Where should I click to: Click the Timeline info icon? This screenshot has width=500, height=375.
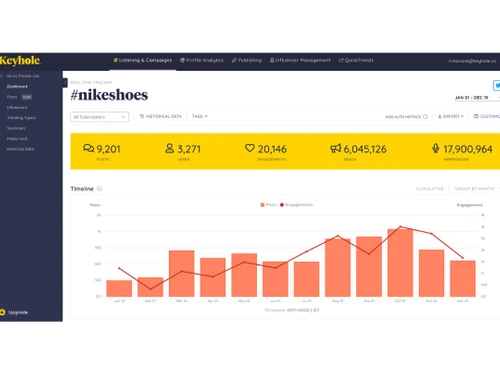99,189
